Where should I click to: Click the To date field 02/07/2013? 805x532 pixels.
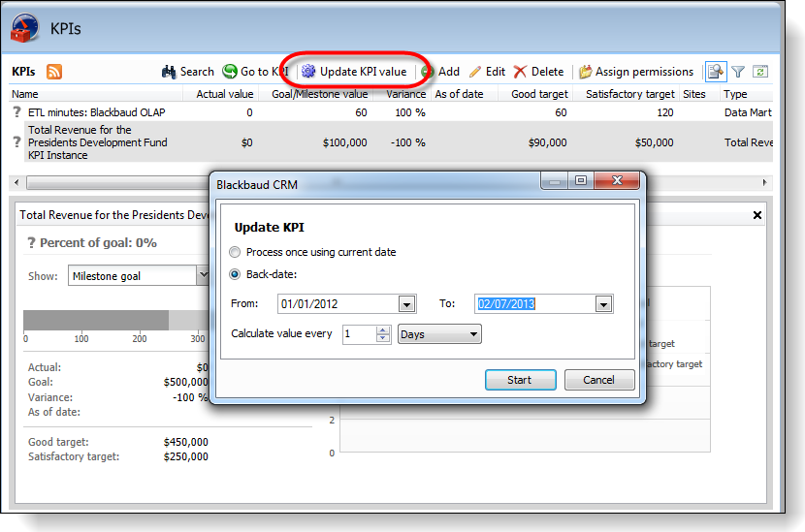point(535,303)
